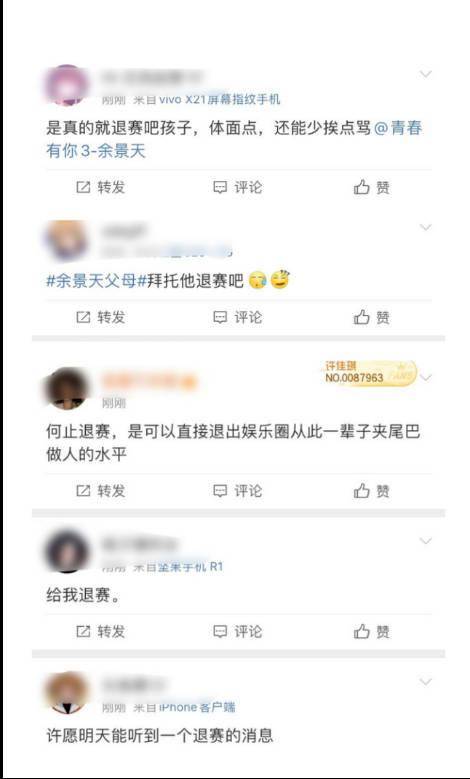
Task: Open the 许佳琪 NO.0087963 fan badge
Action: tap(370, 373)
